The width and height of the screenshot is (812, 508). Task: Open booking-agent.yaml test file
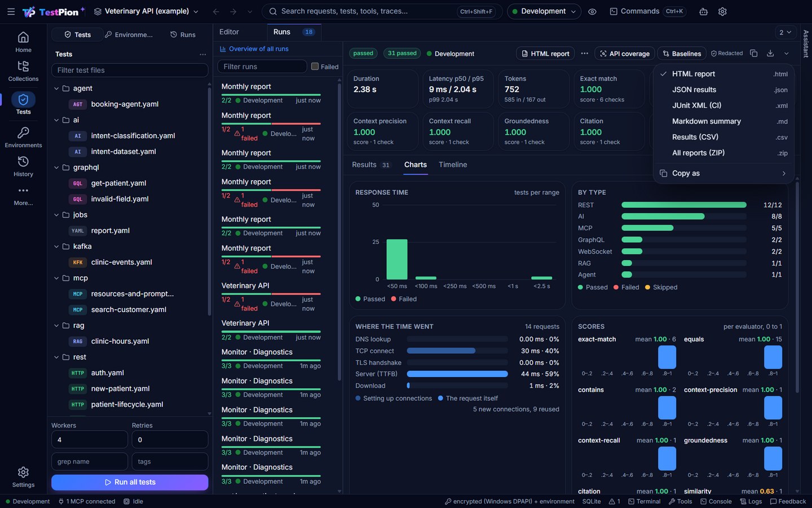point(125,104)
